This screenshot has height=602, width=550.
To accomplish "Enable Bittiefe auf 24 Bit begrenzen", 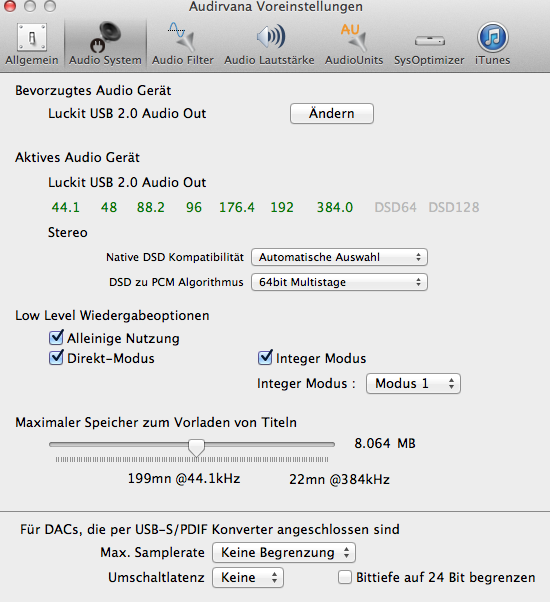I will (x=345, y=577).
